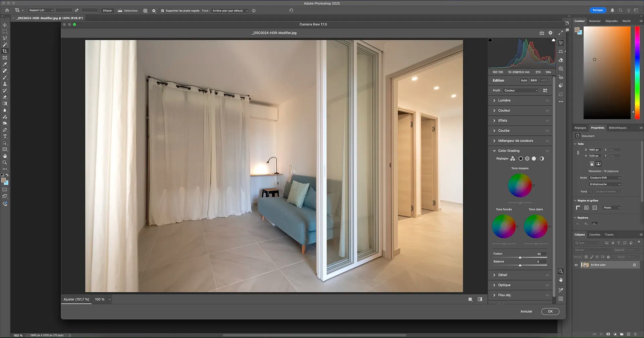Select the Camera Raw hand tool
The image size is (644, 338).
560,280
